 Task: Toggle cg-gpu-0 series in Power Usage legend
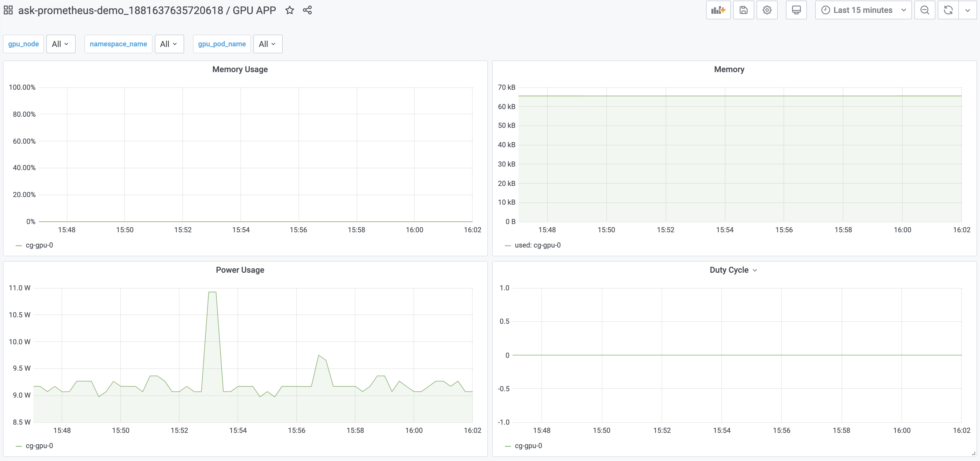pos(39,446)
